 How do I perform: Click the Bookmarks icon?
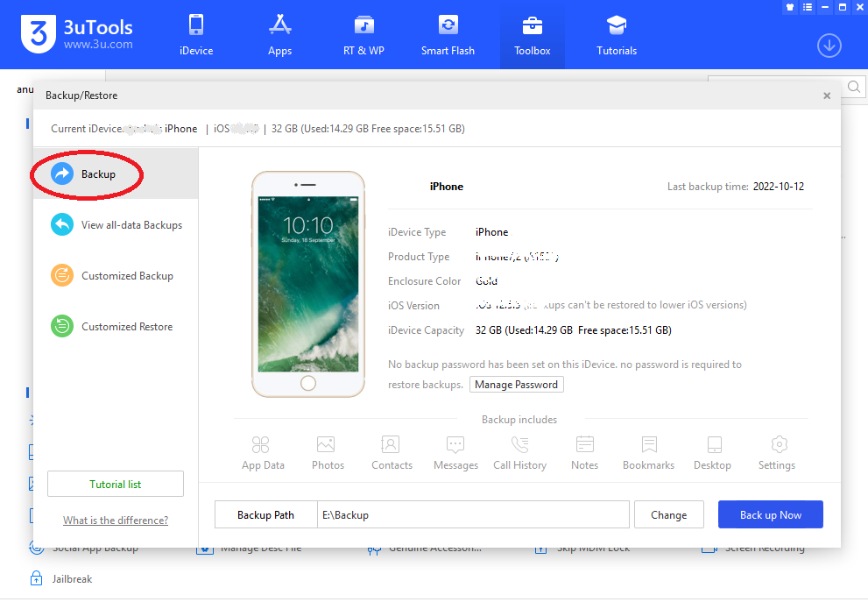pyautogui.click(x=649, y=444)
